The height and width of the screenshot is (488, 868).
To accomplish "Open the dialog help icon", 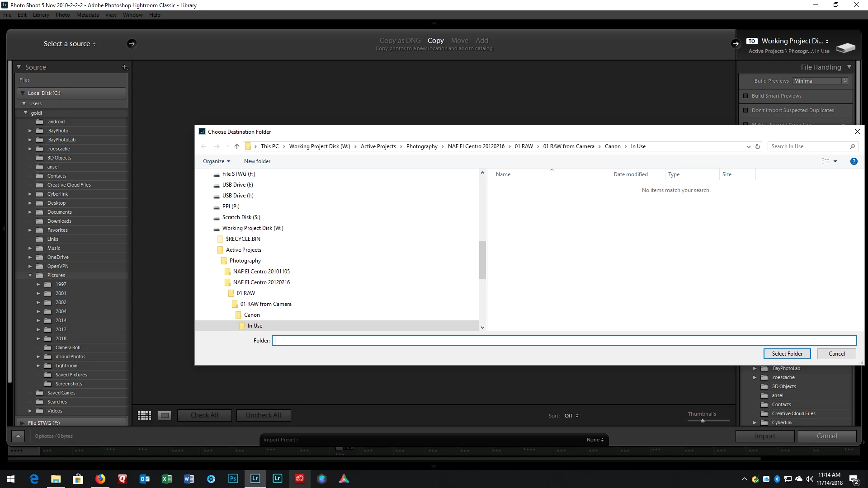I will pyautogui.click(x=854, y=161).
